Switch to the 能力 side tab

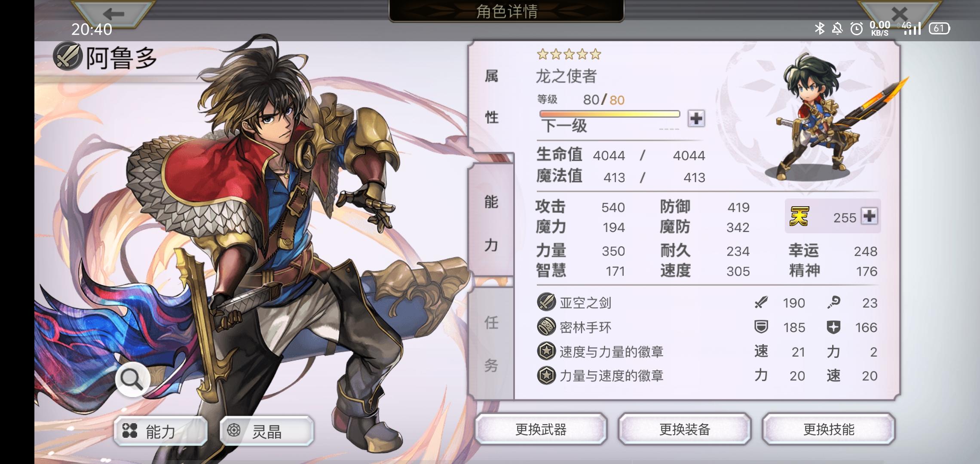point(491,223)
